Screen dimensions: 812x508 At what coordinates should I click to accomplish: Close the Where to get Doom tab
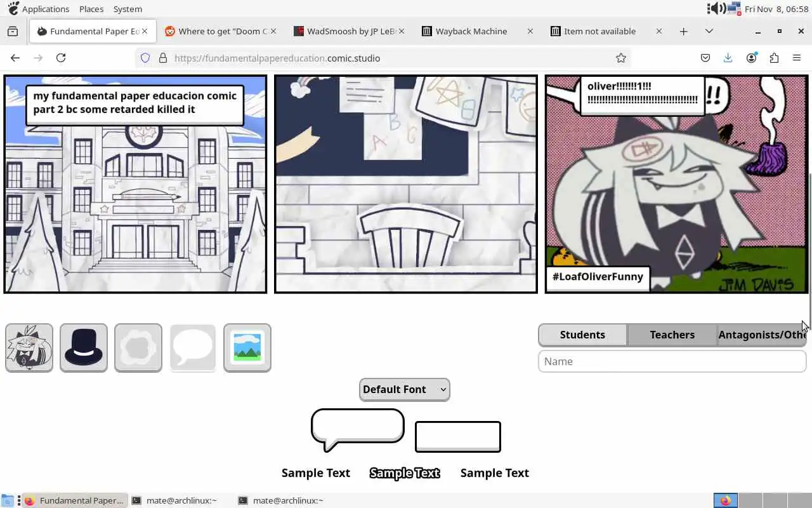point(273,31)
